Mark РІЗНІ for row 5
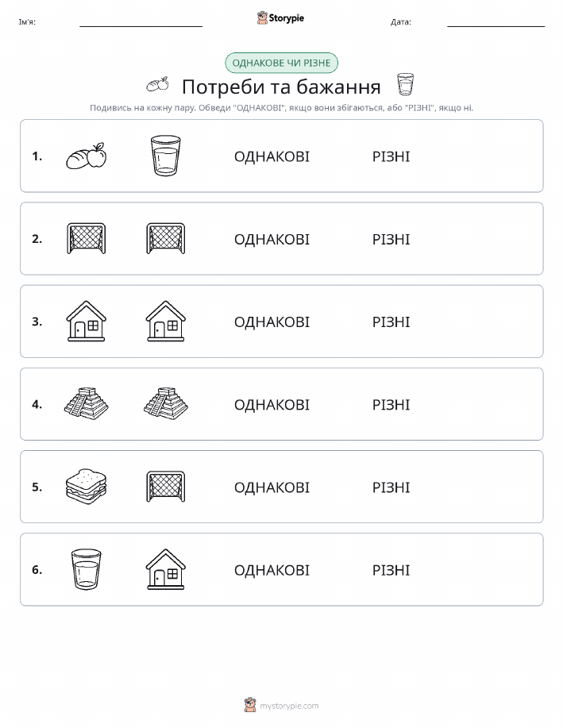This screenshot has height=728, width=563. (x=391, y=487)
